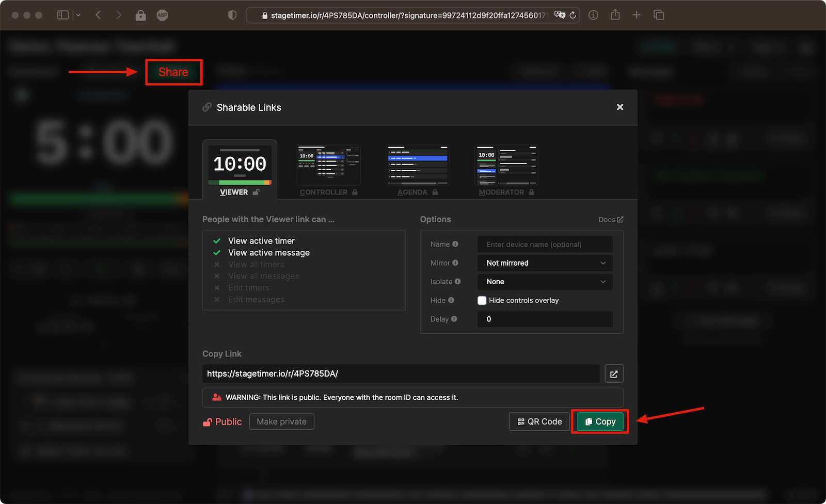Click the translate icon in the address bar
826x504 pixels.
click(x=560, y=15)
